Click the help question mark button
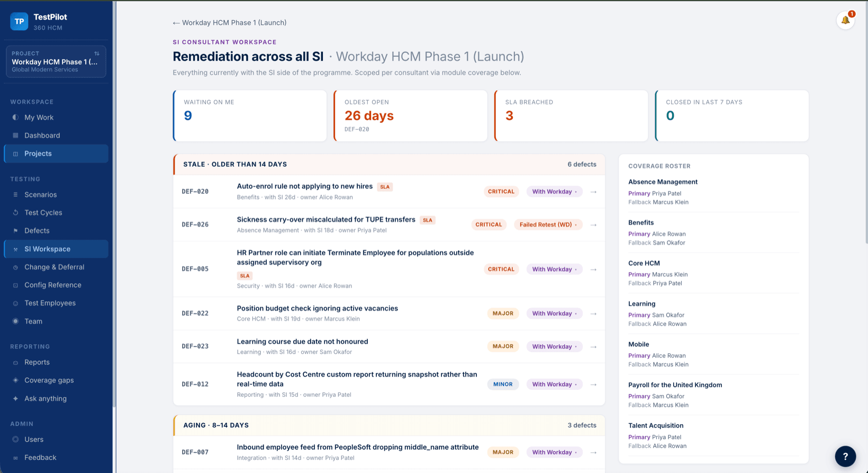 845,456
